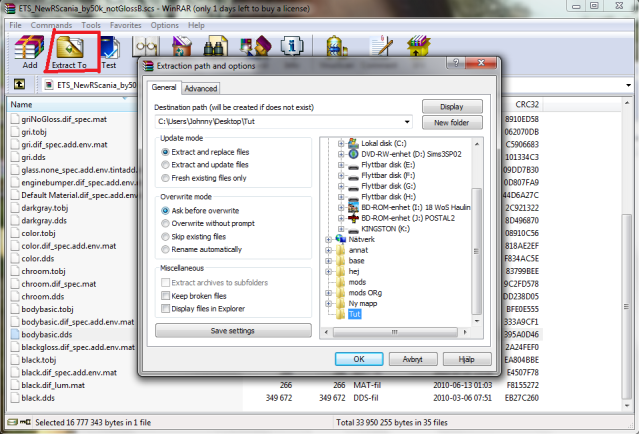639x434 pixels.
Task: Expand the Ny mapp folder node
Action: pyautogui.click(x=328, y=304)
